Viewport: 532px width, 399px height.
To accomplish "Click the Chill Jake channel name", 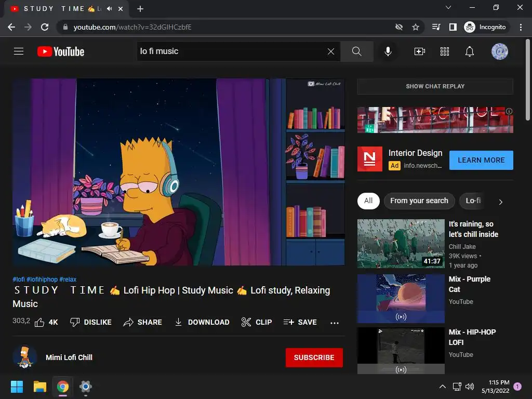I will (x=462, y=247).
